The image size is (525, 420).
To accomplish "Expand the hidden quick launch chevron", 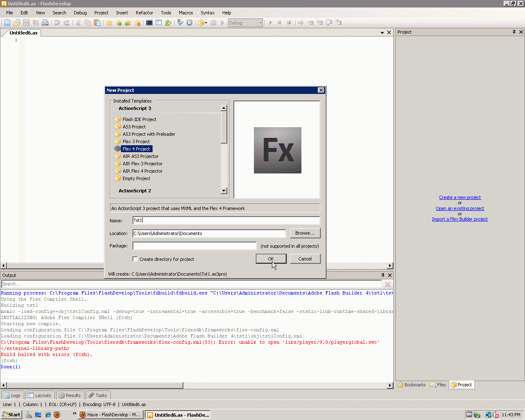I will click(x=74, y=413).
